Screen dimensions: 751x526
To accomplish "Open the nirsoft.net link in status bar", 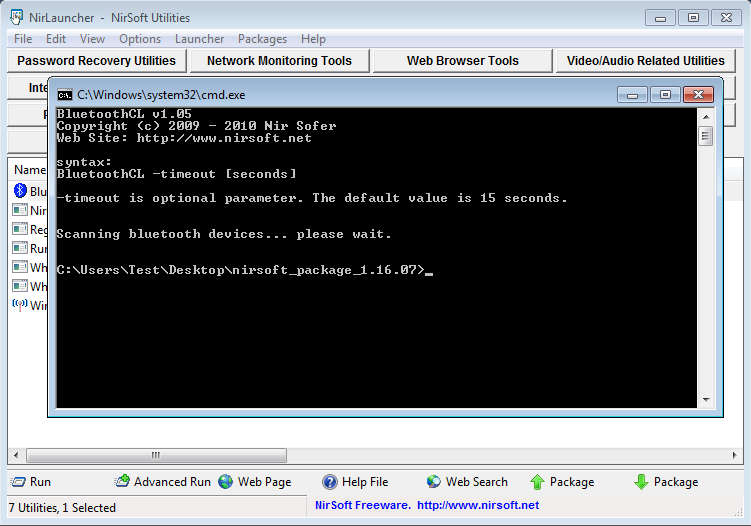I will click(x=478, y=505).
